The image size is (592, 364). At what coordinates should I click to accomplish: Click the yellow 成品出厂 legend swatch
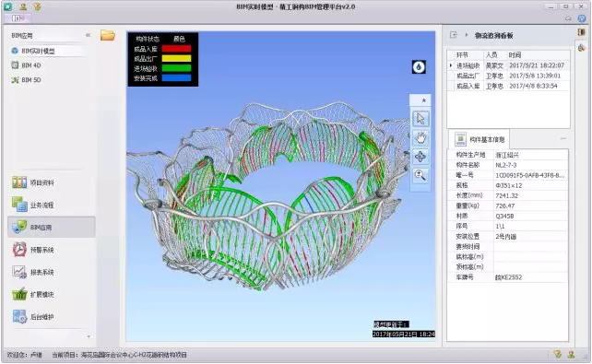pos(176,58)
